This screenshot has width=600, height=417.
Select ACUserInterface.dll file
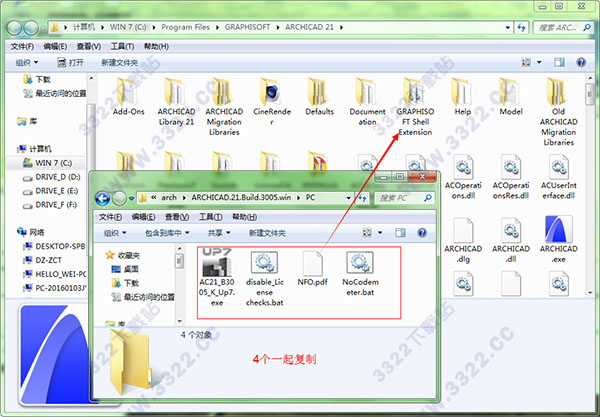(x=558, y=177)
